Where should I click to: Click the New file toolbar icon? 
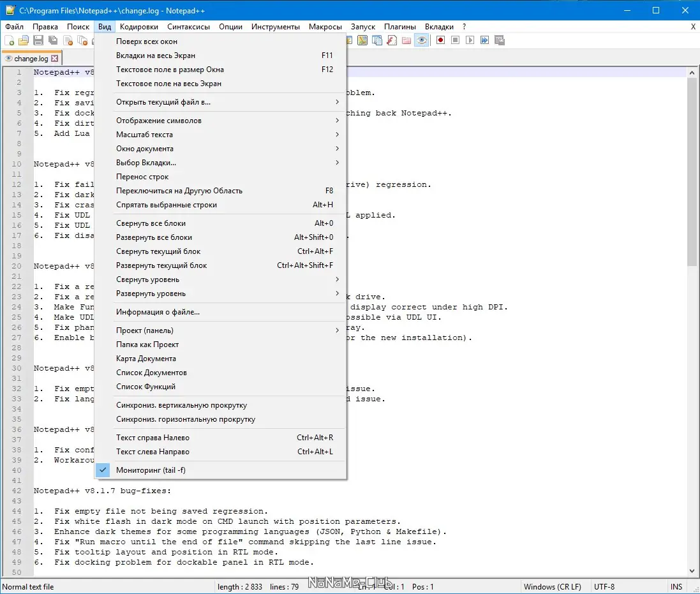[10, 41]
